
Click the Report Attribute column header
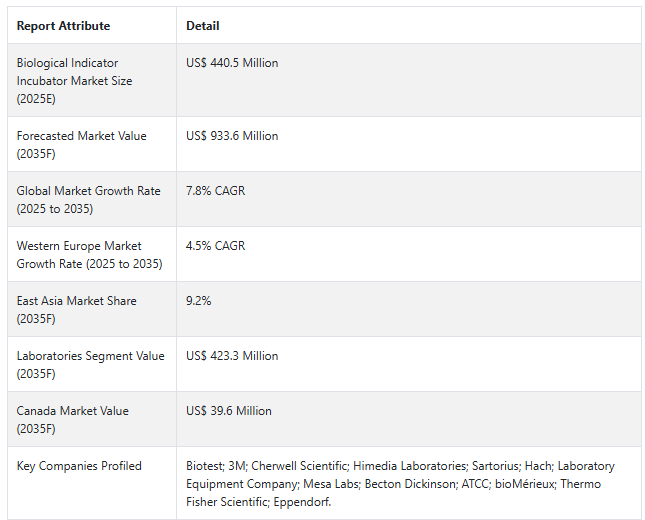(63, 26)
